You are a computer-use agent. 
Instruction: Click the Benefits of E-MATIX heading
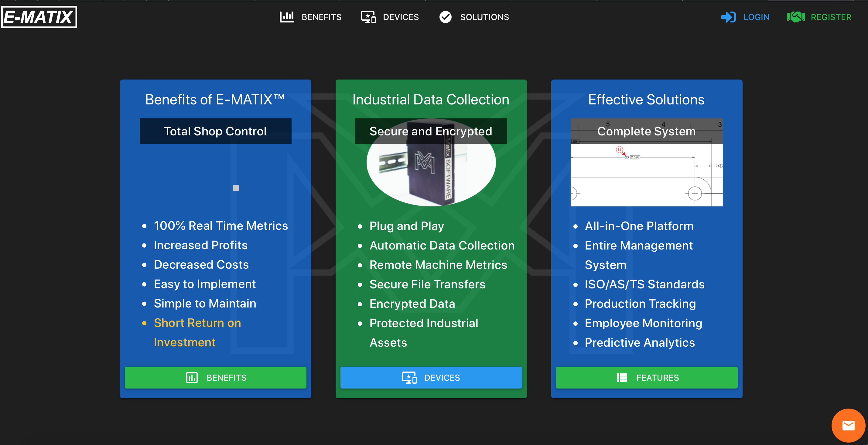tap(215, 99)
